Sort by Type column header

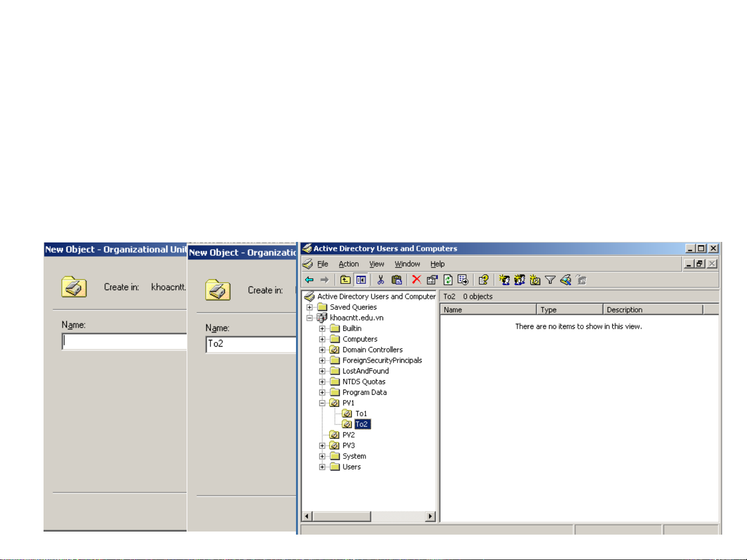click(x=570, y=309)
